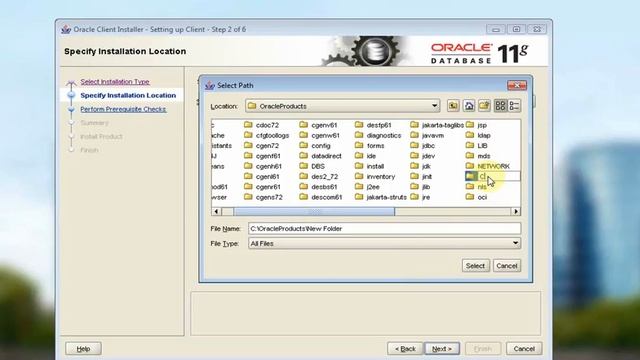The height and width of the screenshot is (360, 640).
Task: Select the jakarta-struts folder
Action: [381, 197]
